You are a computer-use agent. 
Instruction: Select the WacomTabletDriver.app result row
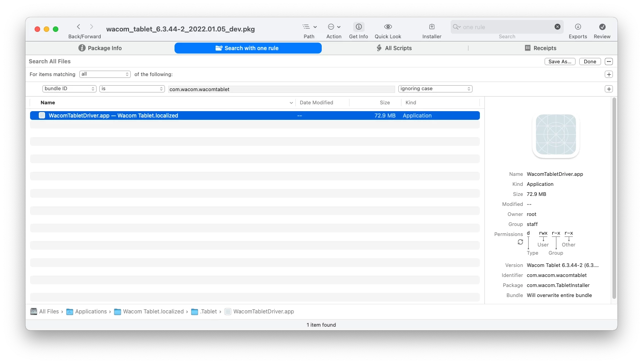(255, 116)
